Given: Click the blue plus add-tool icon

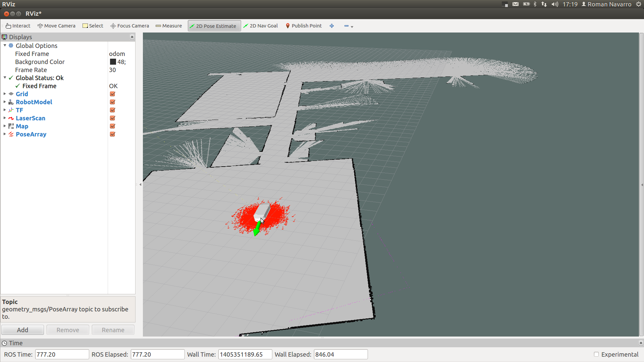Looking at the screenshot, I should (332, 26).
